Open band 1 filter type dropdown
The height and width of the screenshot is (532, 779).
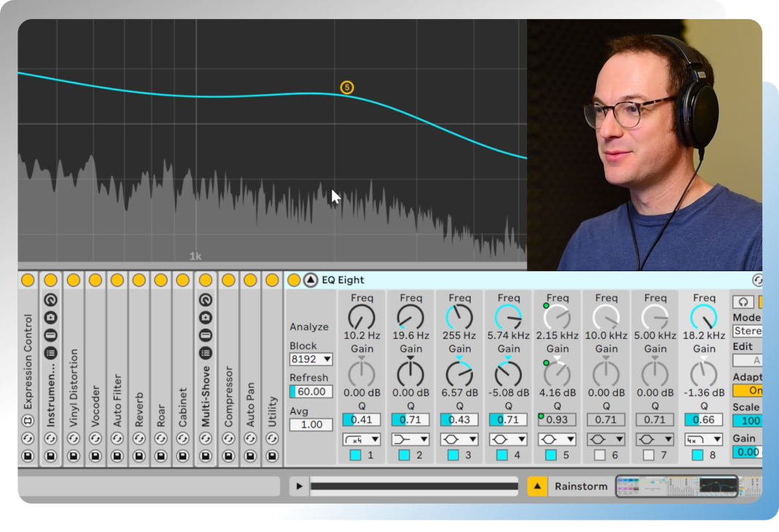[362, 439]
